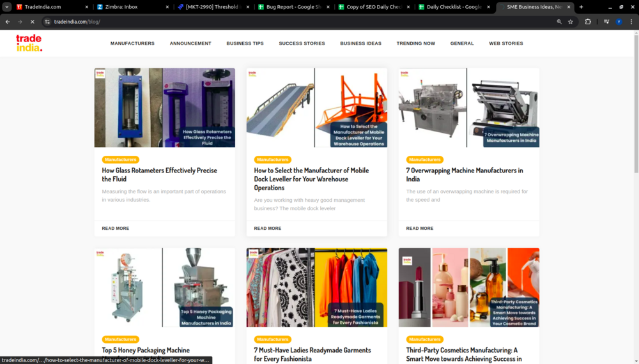Click the tradeindia logo
639x364 pixels.
(29, 43)
